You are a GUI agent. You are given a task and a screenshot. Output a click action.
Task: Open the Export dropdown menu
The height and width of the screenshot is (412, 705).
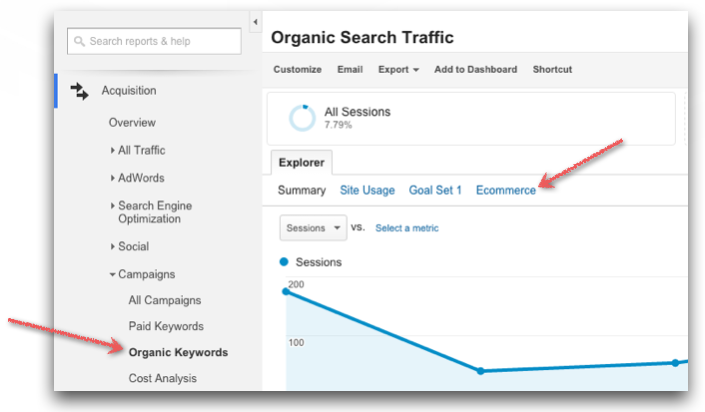398,69
